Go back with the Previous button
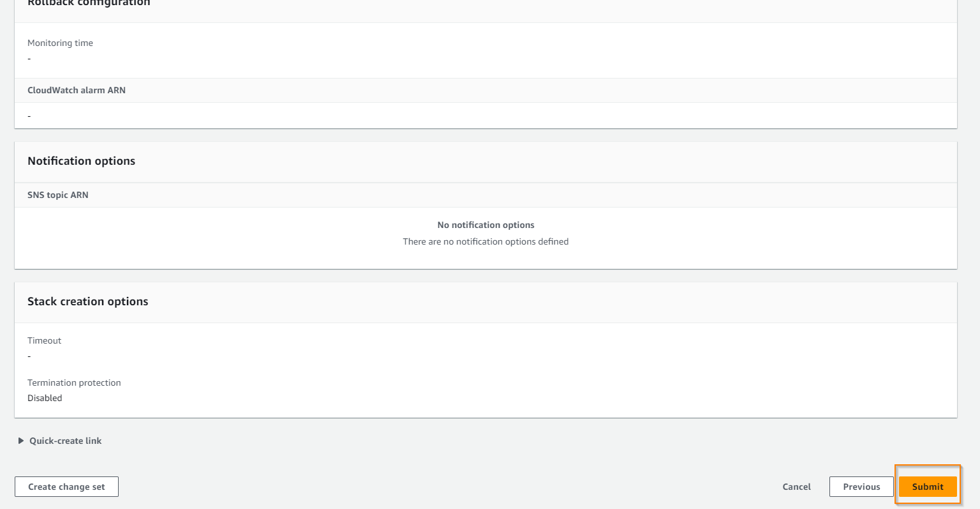This screenshot has width=980, height=509. pyautogui.click(x=861, y=487)
